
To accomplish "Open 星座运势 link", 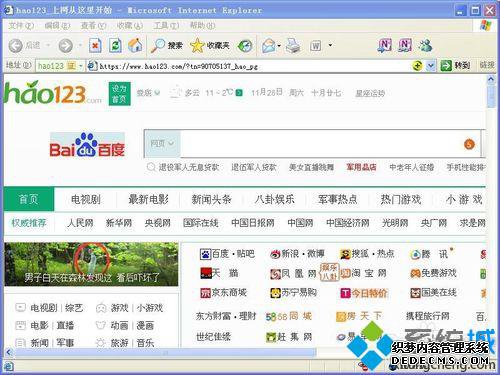I will (370, 93).
